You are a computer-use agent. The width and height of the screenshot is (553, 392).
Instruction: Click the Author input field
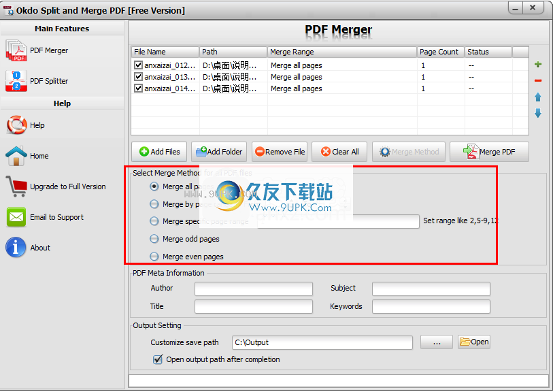click(x=254, y=289)
